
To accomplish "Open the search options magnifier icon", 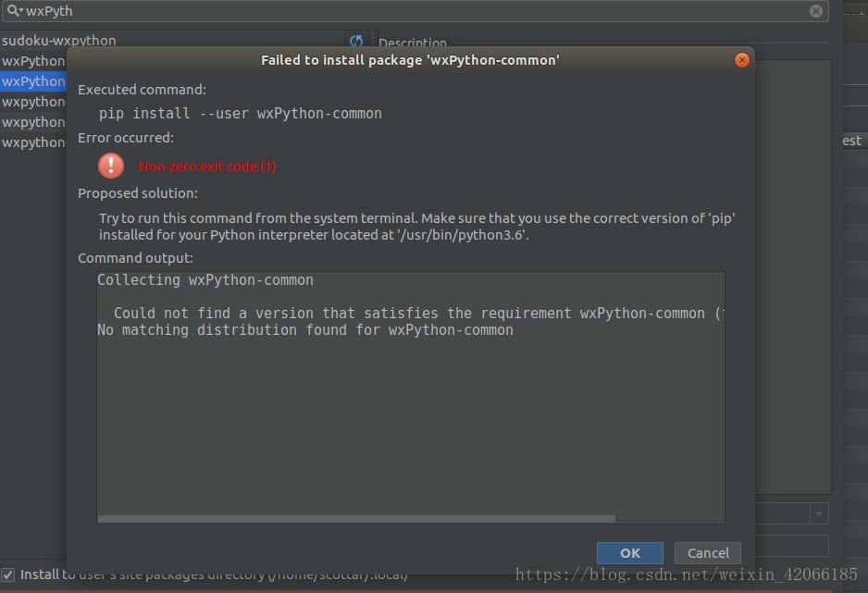I will click(x=15, y=10).
